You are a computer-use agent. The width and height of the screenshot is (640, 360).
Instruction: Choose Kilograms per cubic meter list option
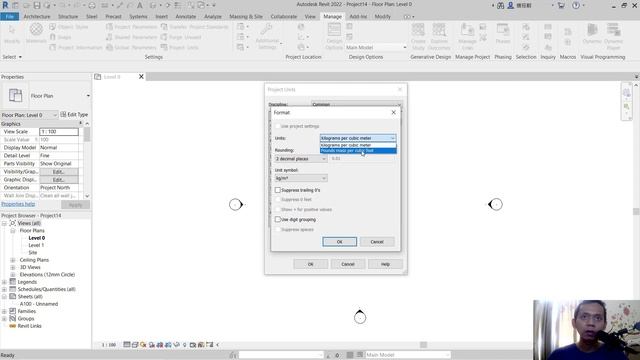tap(358, 145)
